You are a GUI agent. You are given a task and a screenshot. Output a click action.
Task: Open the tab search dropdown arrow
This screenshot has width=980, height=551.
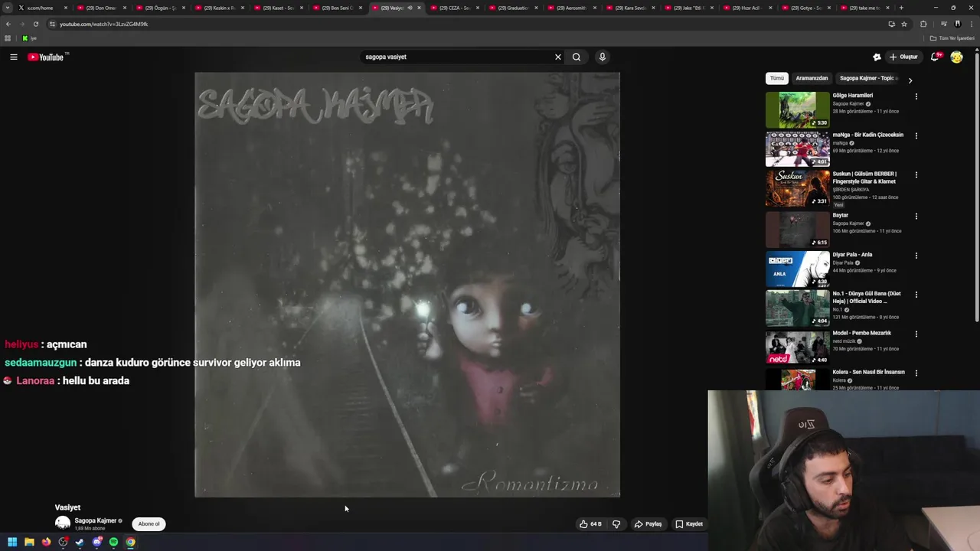pyautogui.click(x=8, y=8)
